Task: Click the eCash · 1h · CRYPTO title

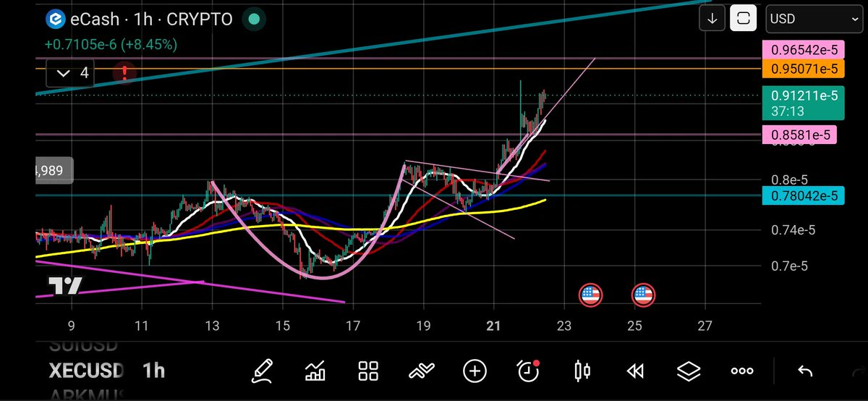Action: point(152,20)
